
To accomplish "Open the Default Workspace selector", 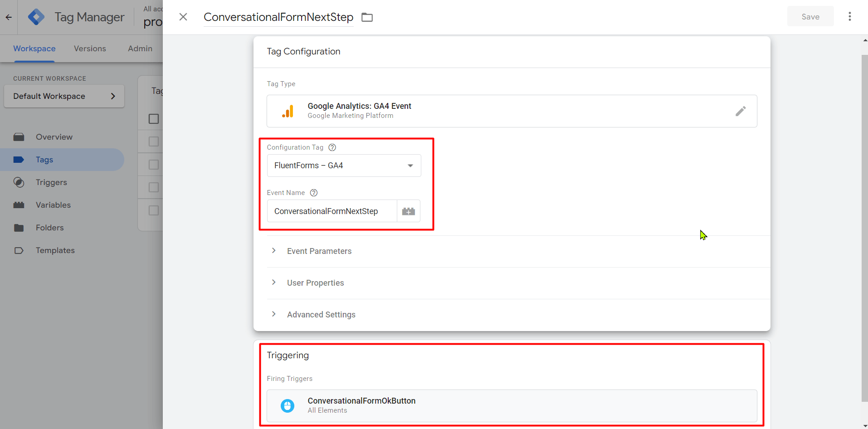I will point(64,96).
